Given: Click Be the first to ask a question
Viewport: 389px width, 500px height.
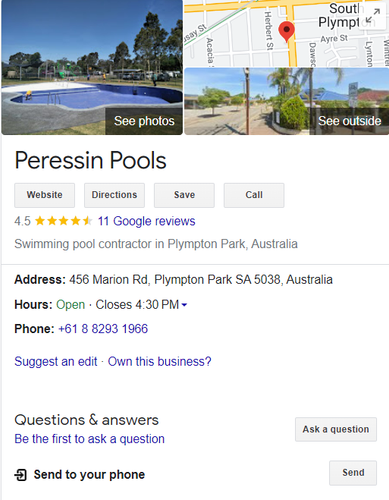Looking at the screenshot, I should 89,439.
